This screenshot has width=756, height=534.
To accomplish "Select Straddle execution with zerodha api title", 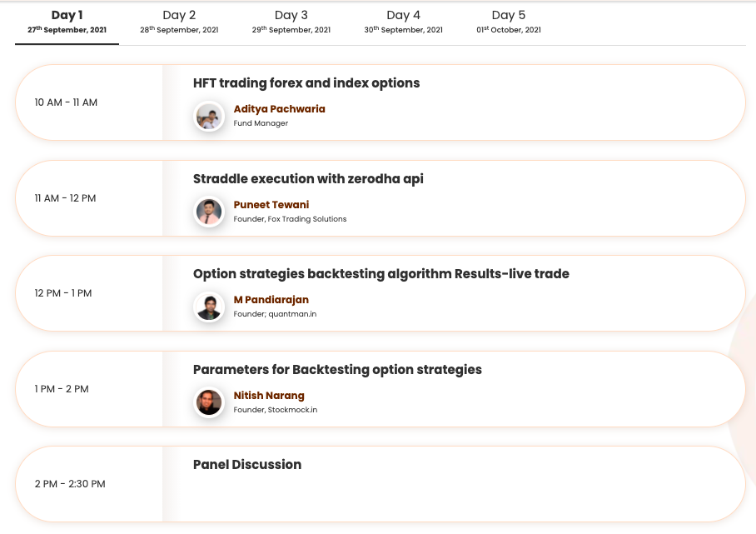I will click(x=308, y=179).
